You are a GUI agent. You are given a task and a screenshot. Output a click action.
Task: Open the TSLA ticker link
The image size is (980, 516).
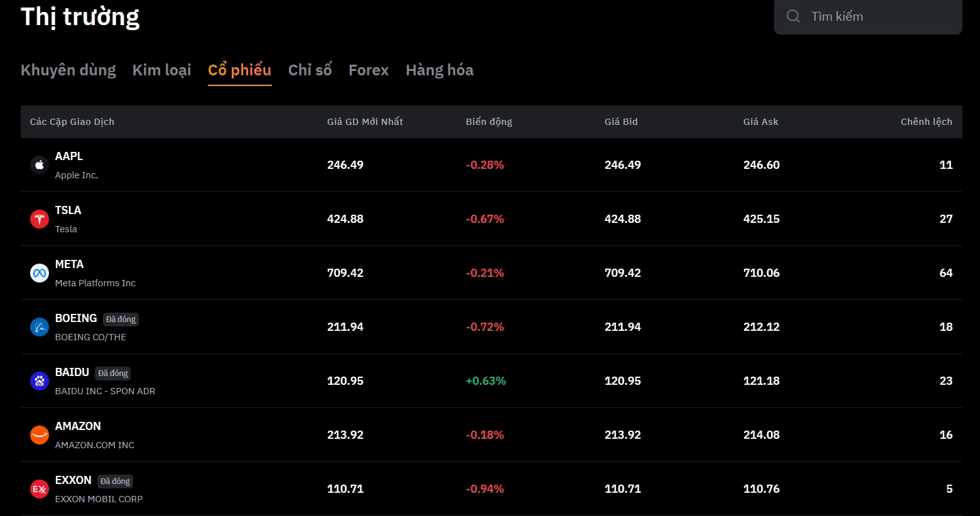coord(68,210)
